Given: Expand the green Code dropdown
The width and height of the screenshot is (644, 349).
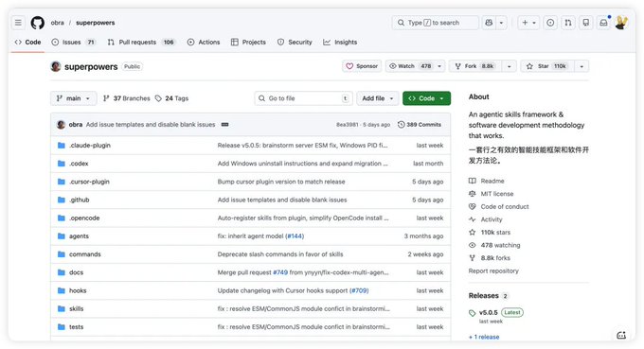Looking at the screenshot, I should tap(426, 98).
